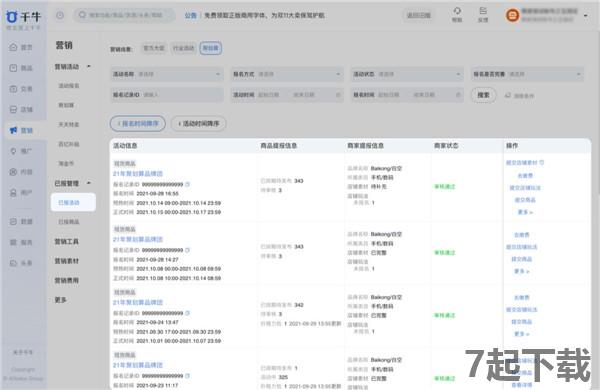Sort by 报名时间降序
The height and width of the screenshot is (390, 600).
[x=138, y=124]
